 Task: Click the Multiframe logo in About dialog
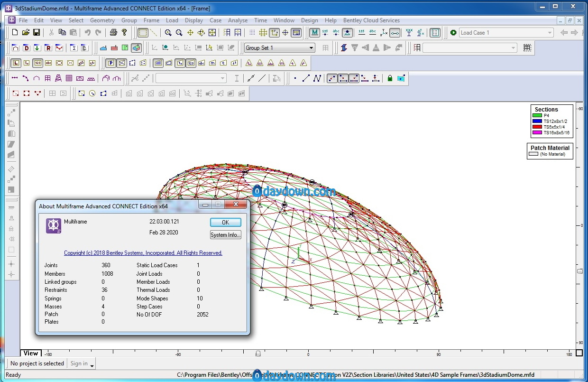pos(53,226)
